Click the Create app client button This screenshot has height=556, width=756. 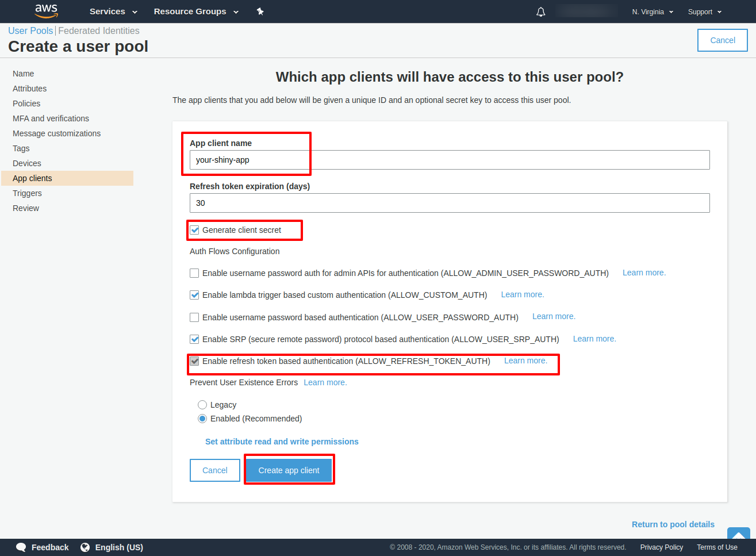289,470
